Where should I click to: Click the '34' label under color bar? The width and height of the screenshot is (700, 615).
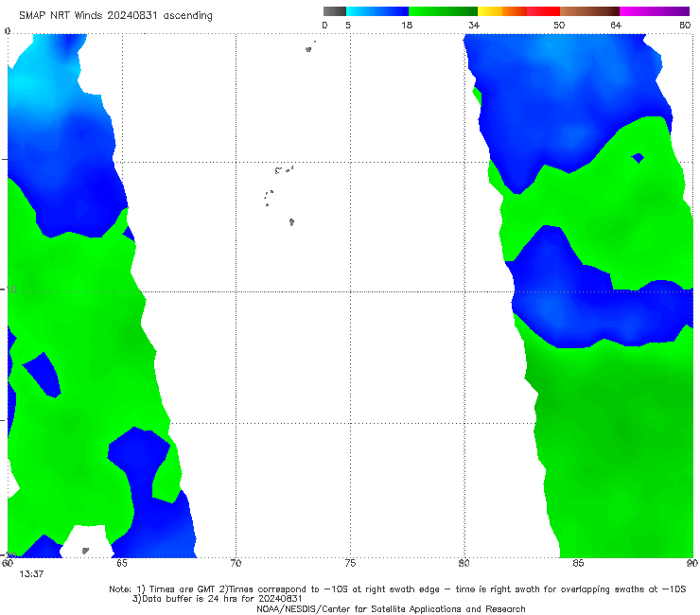click(x=474, y=25)
